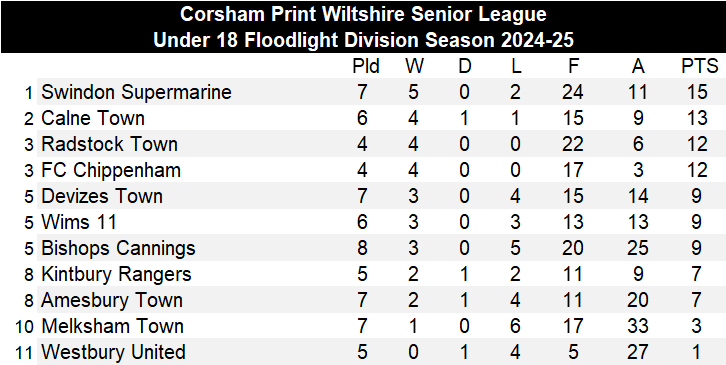Click the Westbury United team name
Image resolution: width=726 pixels, height=365 pixels.
pyautogui.click(x=113, y=352)
